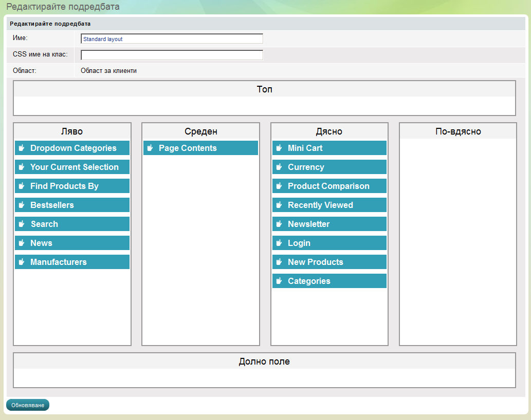Click the hand icon next to Currency
Screen dimensions: 531x420
click(x=279, y=167)
